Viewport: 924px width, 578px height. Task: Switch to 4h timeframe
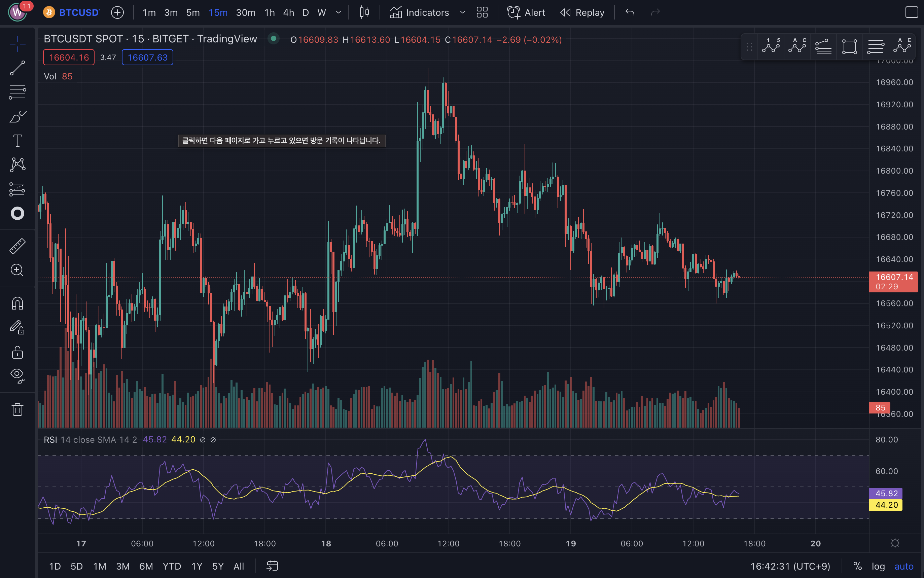click(289, 12)
